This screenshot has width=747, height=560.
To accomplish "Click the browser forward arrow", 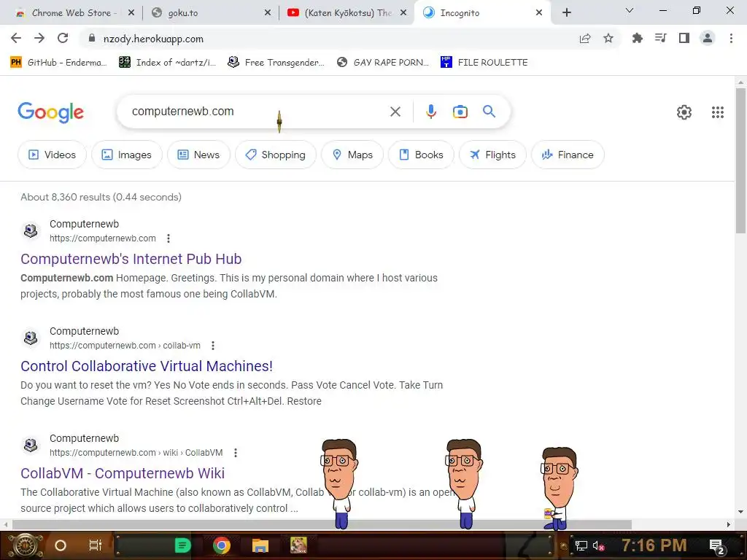I will (39, 38).
